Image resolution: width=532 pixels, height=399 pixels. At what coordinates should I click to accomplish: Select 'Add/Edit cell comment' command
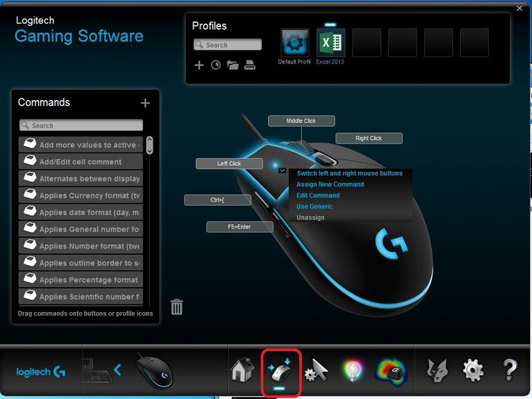(x=81, y=162)
